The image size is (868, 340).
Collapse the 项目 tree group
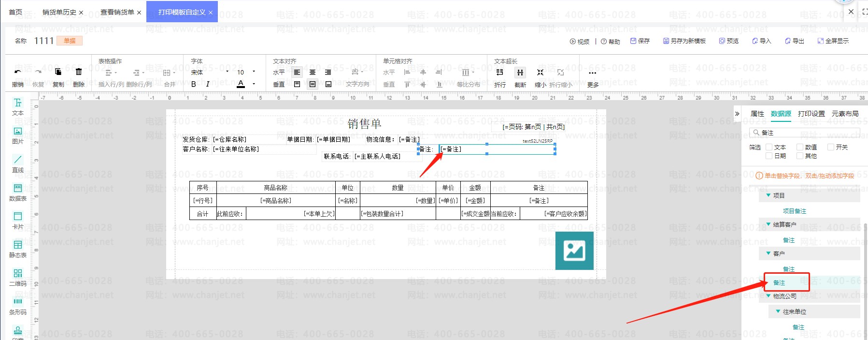click(x=768, y=195)
